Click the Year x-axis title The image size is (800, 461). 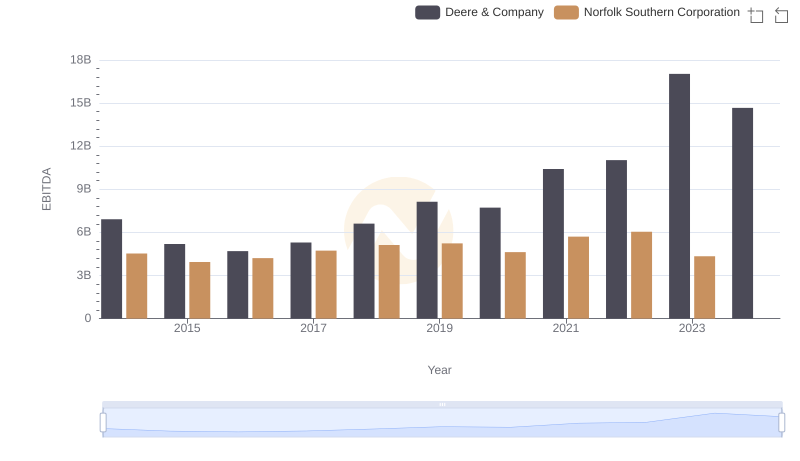[x=440, y=370]
